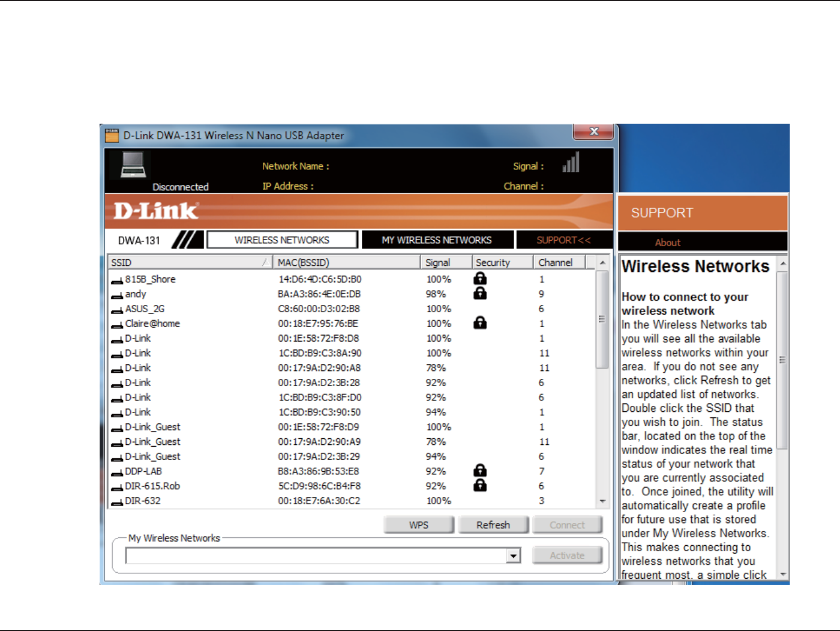The height and width of the screenshot is (631, 840).
Task: Refresh the wireless network list
Action: [x=493, y=525]
